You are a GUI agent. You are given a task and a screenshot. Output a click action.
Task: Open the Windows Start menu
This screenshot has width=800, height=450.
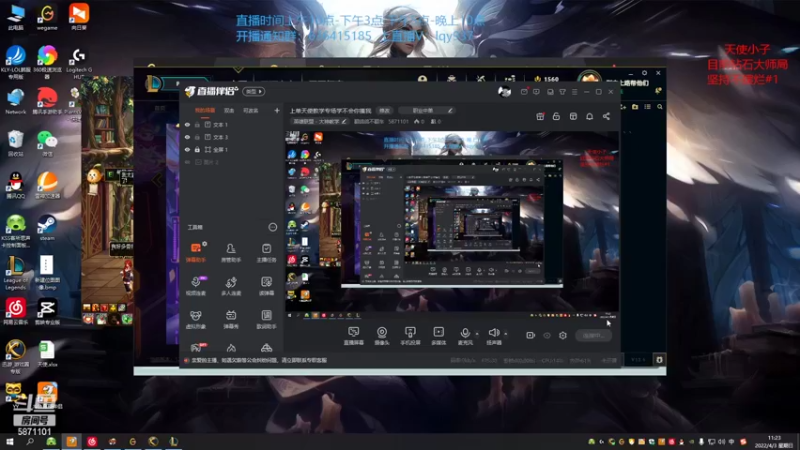click(x=10, y=441)
